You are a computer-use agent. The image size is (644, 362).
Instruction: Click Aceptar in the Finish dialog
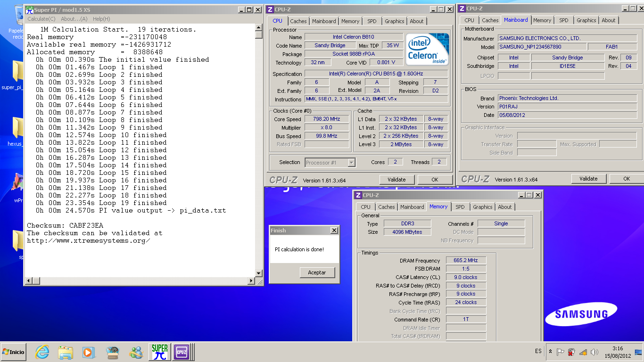(317, 272)
